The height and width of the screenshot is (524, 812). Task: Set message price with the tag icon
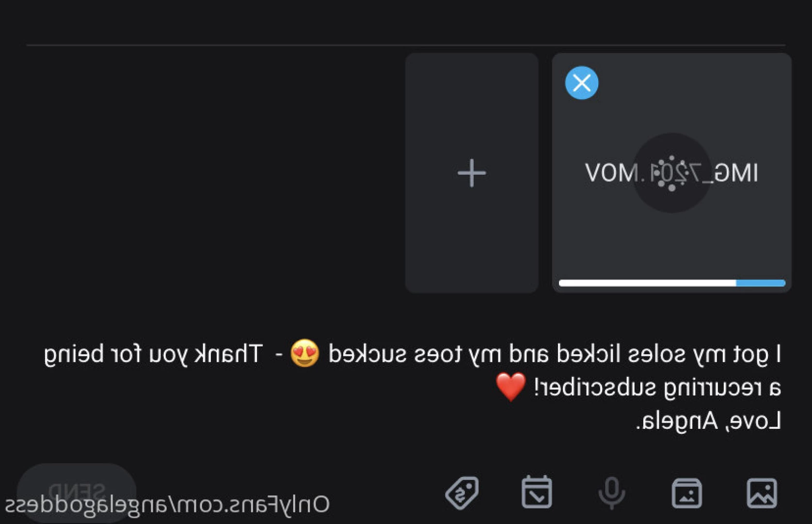(462, 493)
